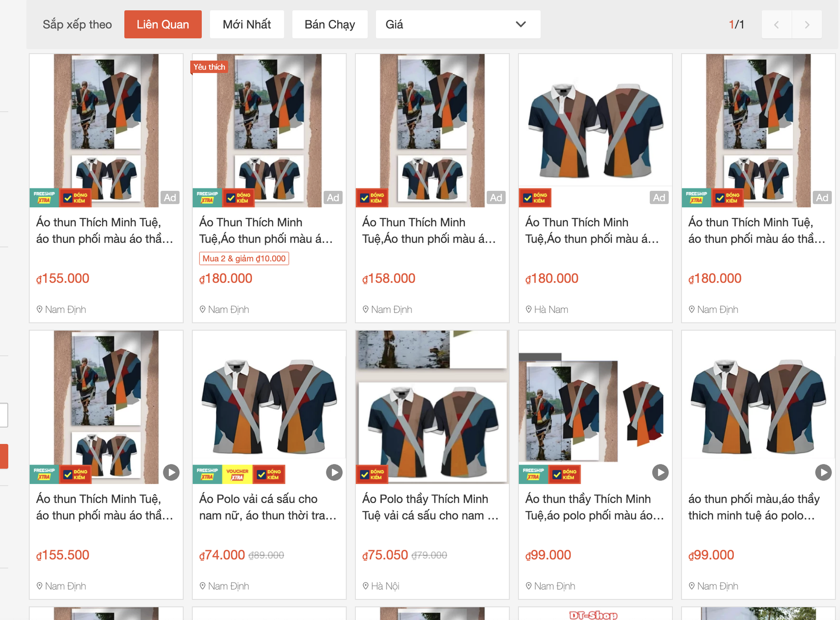Select the Liên Quan sort tab
The image size is (840, 620).
click(x=163, y=25)
